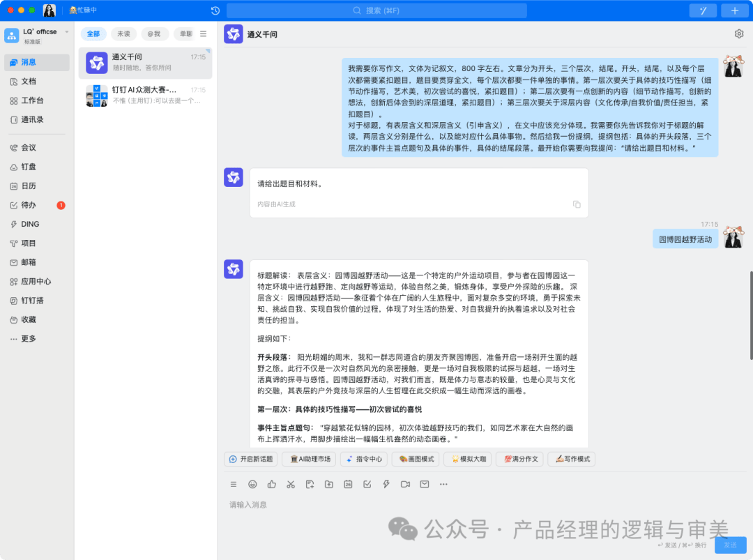Open the 钉钉AI众测大赛 group chat

click(x=145, y=96)
